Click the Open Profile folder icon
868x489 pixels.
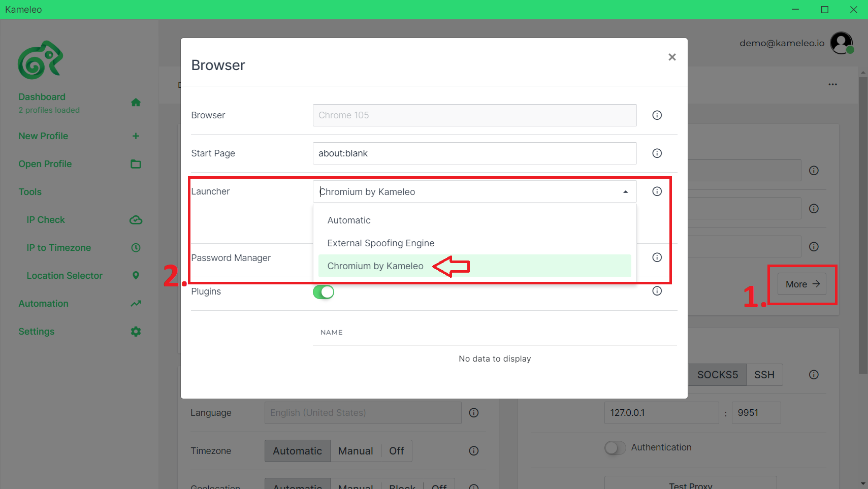(136, 164)
